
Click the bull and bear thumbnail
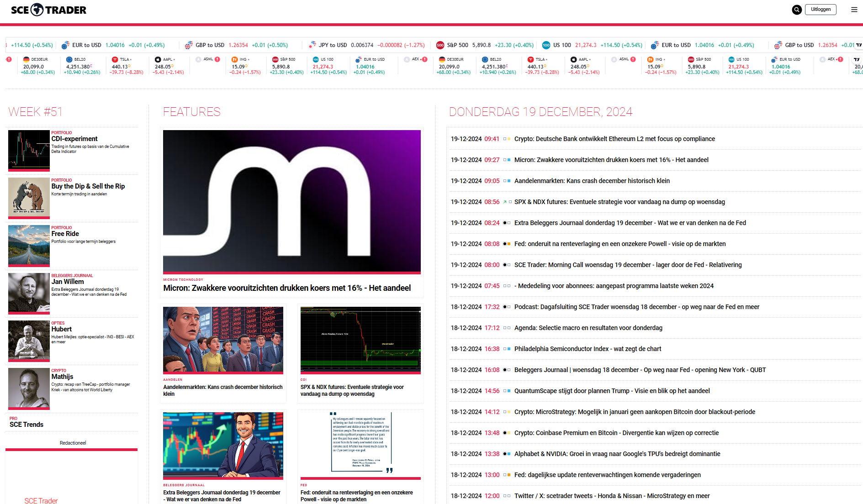29,198
